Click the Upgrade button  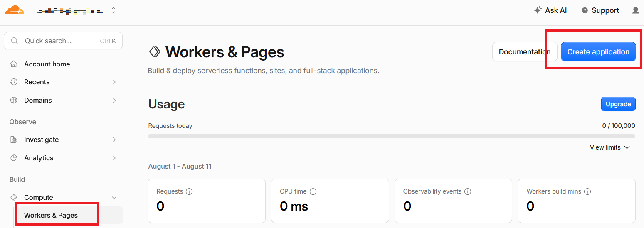(618, 104)
